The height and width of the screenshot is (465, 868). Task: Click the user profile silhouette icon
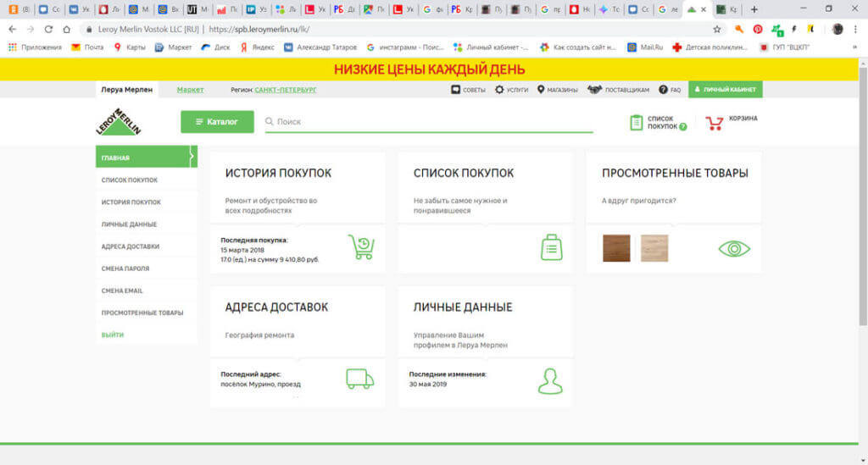pos(550,380)
